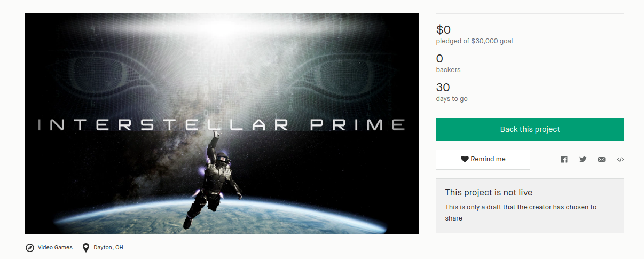Share the project on Facebook

click(564, 159)
